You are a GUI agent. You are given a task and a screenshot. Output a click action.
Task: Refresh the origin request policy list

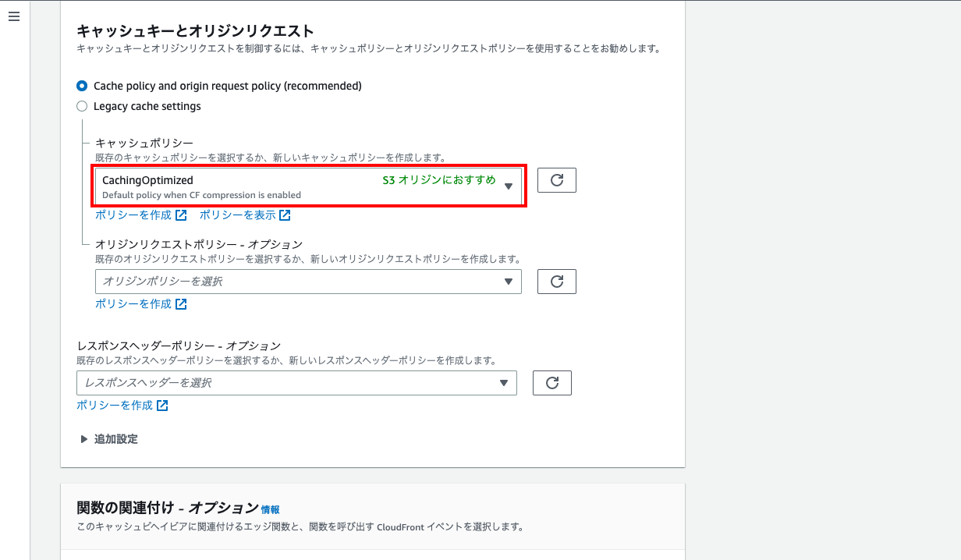(556, 282)
